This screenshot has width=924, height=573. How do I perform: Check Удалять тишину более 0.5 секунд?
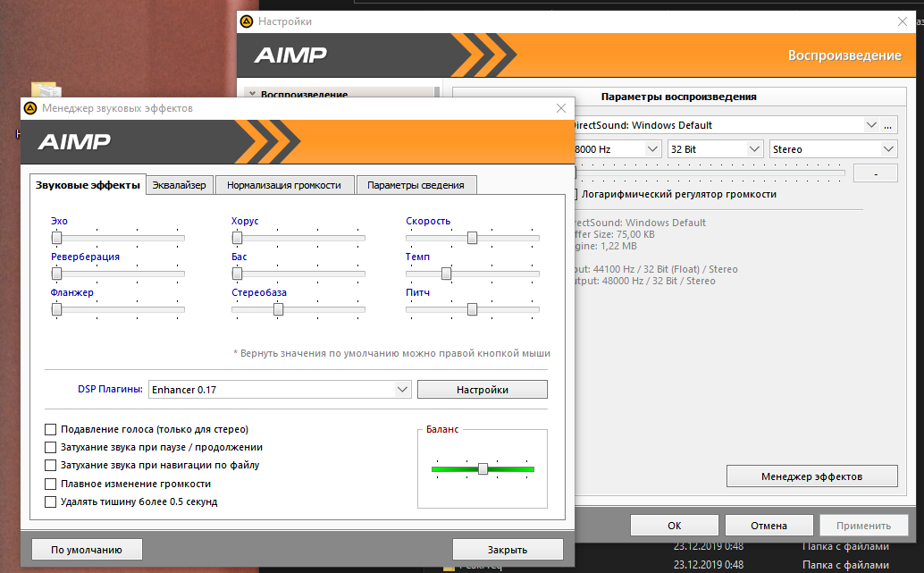51,501
